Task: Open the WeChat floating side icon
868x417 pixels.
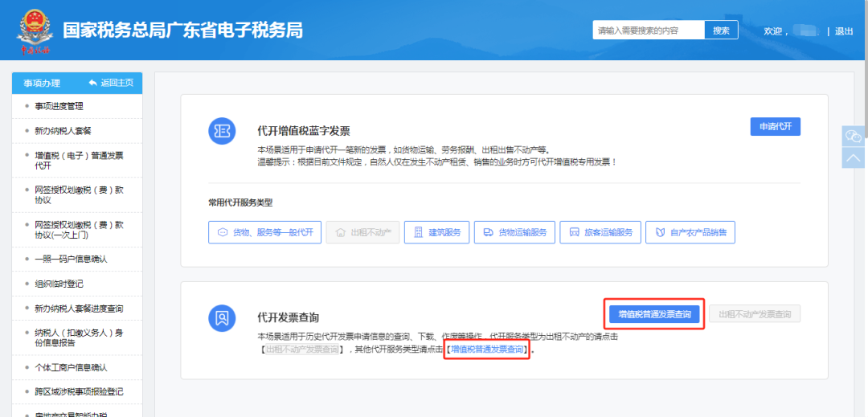Action: pyautogui.click(x=853, y=136)
